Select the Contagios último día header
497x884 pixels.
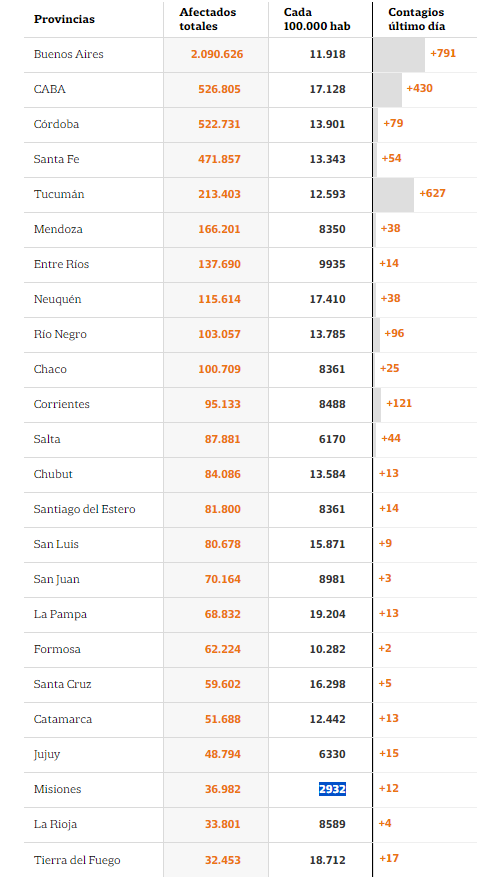pos(416,19)
